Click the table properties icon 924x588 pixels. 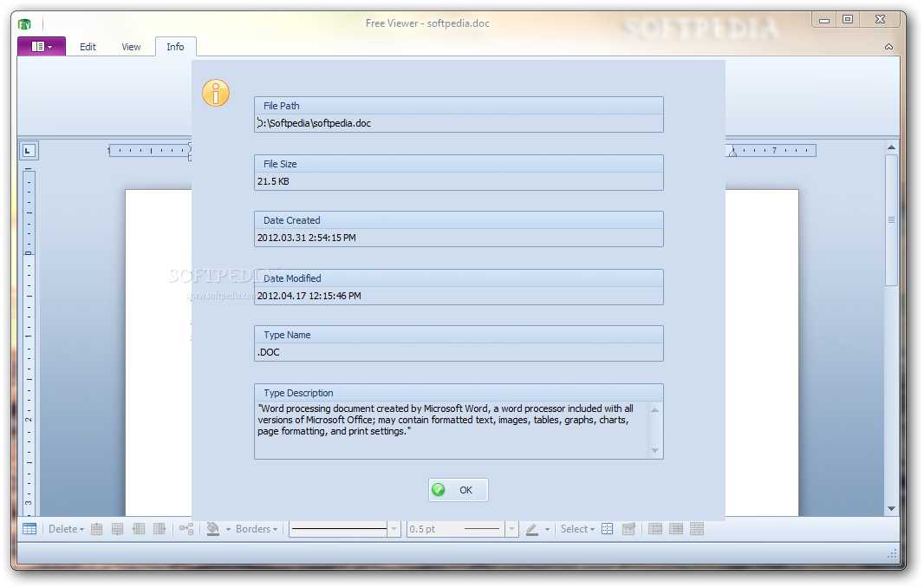tap(628, 529)
